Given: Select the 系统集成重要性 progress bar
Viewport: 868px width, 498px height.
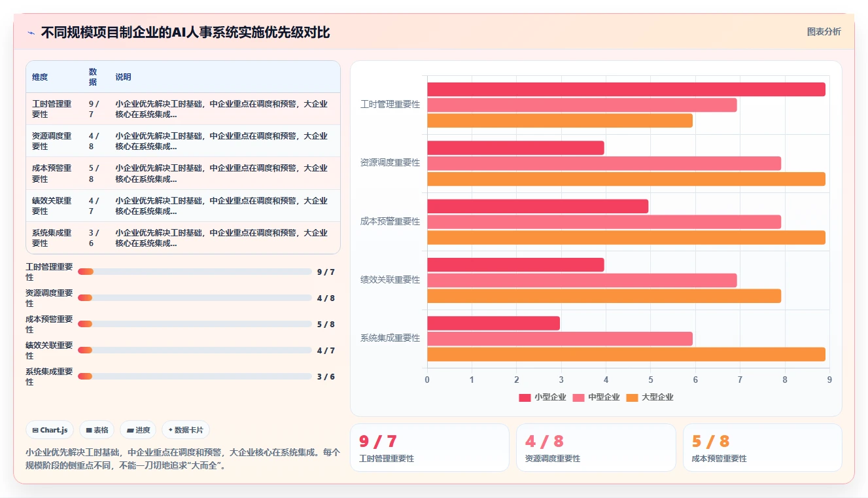Looking at the screenshot, I should (x=194, y=376).
